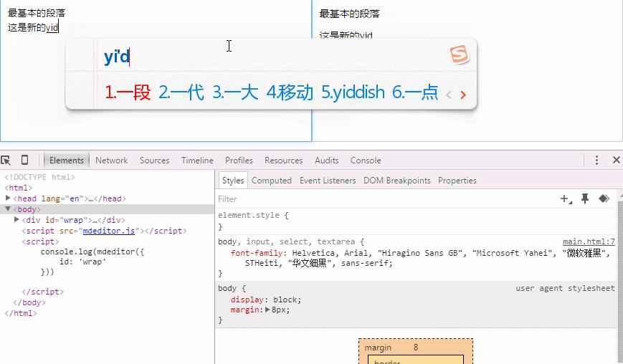Select the DOM Breakpoints sidebar tab
623x364 pixels.
(397, 181)
